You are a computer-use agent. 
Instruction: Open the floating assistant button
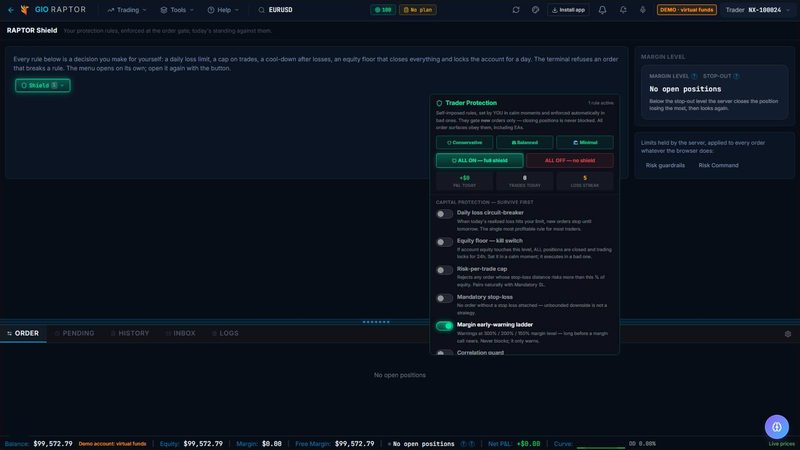coord(777,427)
